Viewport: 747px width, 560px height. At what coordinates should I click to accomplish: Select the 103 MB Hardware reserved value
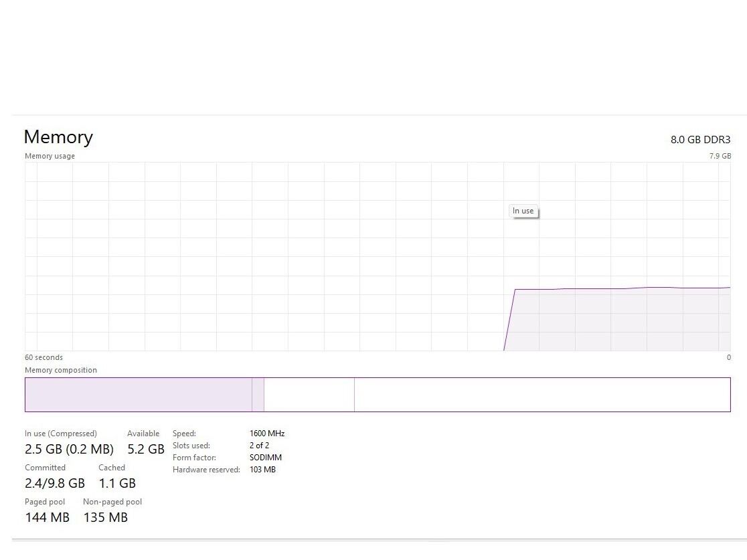(262, 470)
